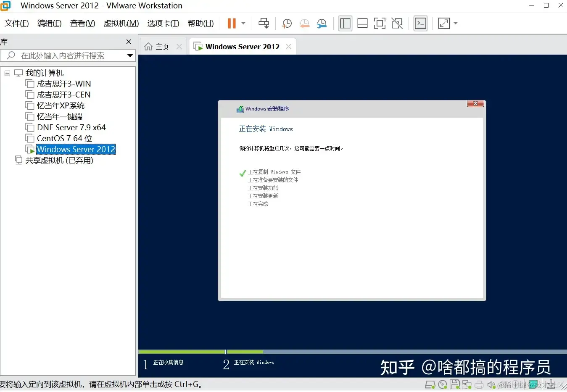
Task: Click the CD/DVD drive status icon
Action: [443, 385]
